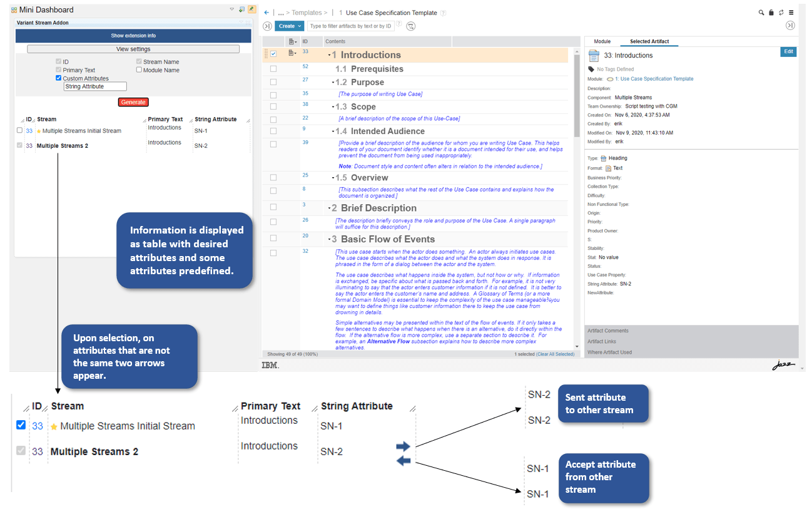The image size is (812, 509).
Task: Click the drag handle on the Introductions row
Action: (266, 54)
